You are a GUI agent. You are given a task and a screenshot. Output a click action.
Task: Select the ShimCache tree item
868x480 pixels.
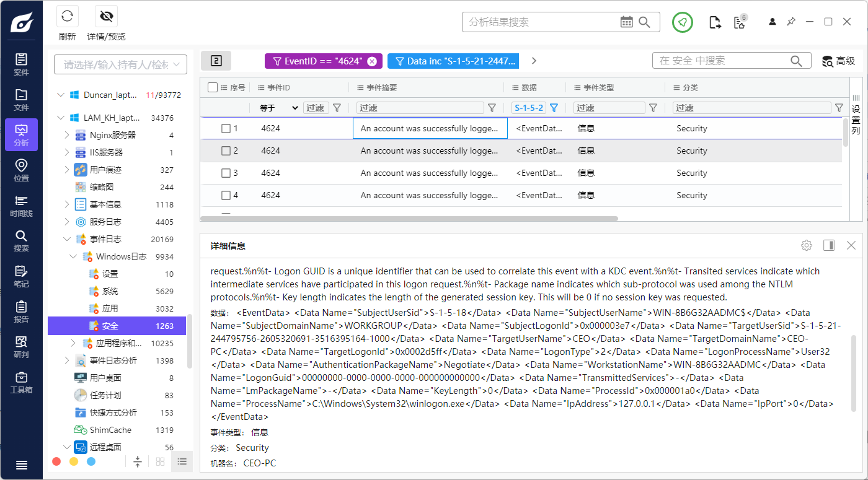tap(117, 430)
